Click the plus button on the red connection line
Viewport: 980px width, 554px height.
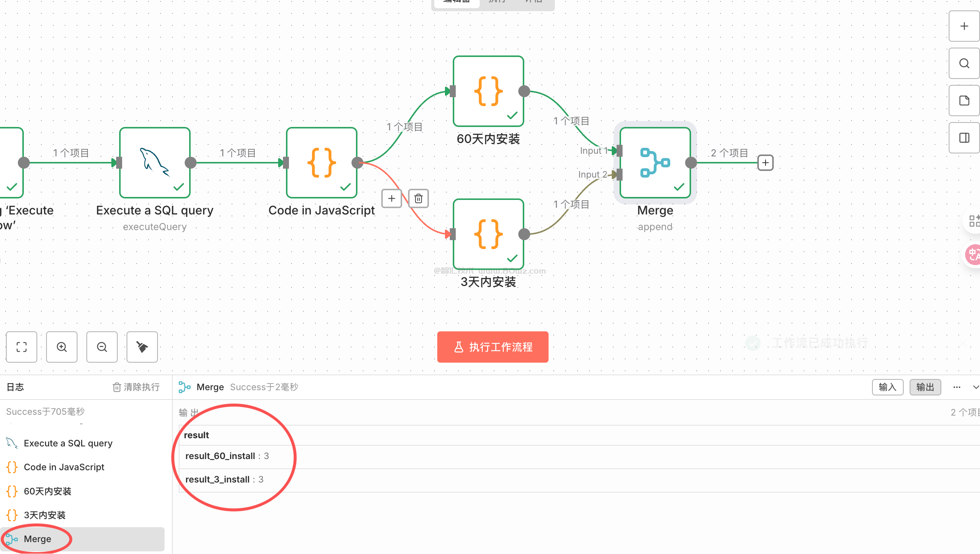(391, 198)
